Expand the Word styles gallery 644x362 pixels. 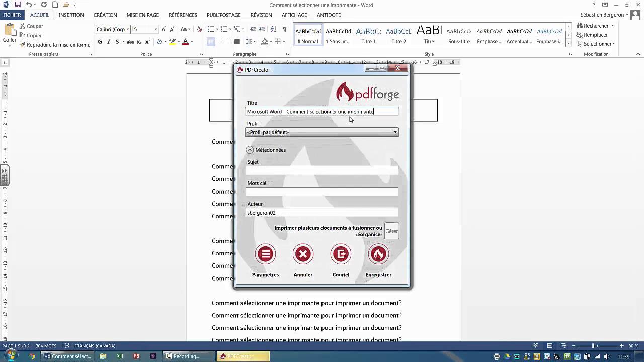(569, 43)
